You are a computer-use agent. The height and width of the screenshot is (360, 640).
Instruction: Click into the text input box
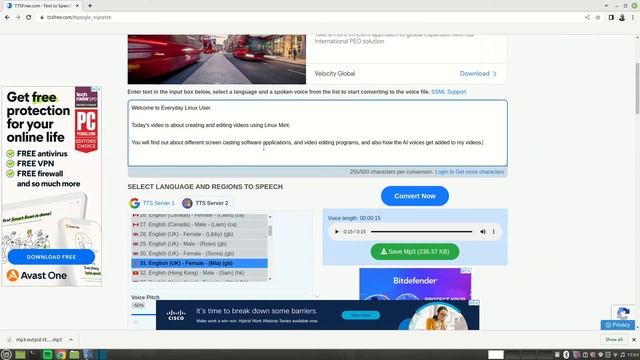[x=318, y=133]
